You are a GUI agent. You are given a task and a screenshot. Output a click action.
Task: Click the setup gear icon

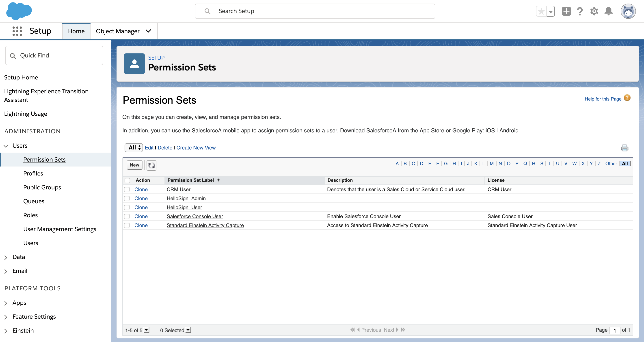[594, 11]
